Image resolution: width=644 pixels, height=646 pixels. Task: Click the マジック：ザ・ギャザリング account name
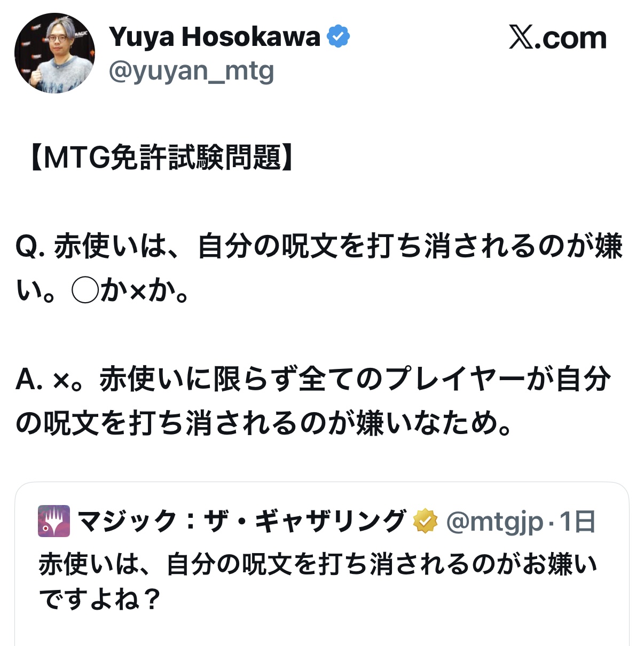[x=241, y=522]
